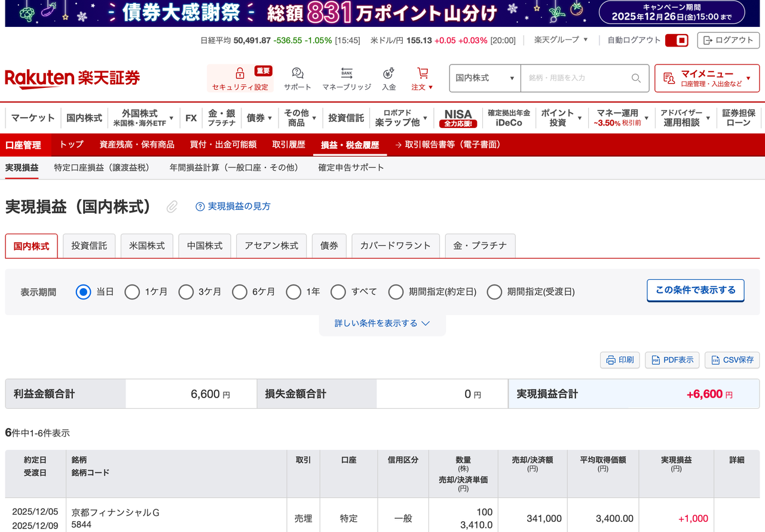Screen dimensions: 765x532
Task: Open the print dialog with the 印刷 icon
Action: 620,360
